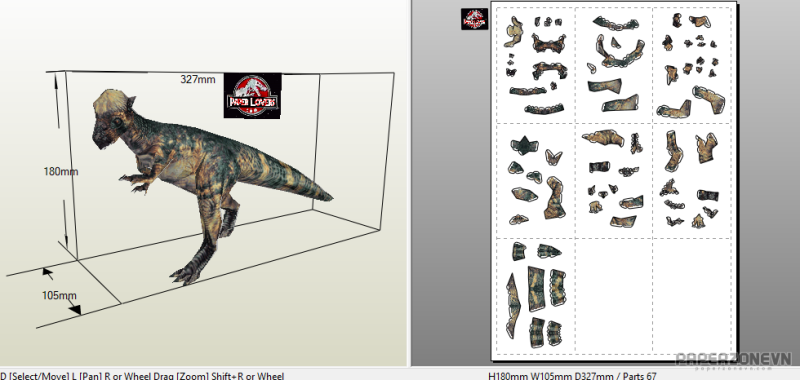Click the tan head part on center page
The image size is (800, 380).
(604, 138)
